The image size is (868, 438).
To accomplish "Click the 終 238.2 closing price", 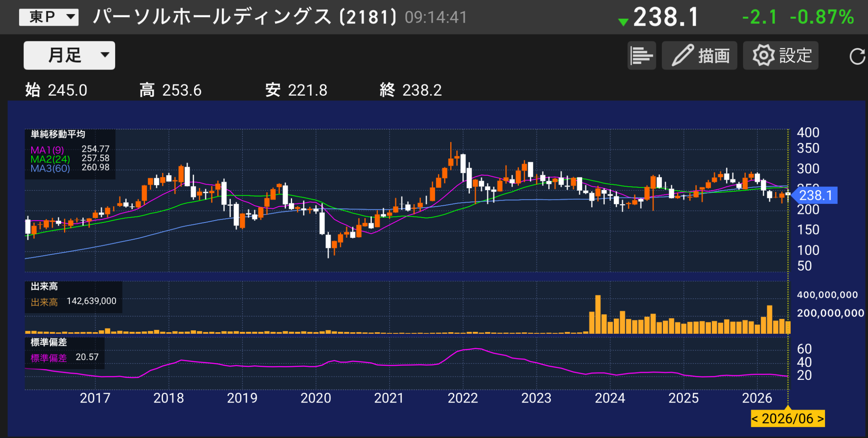I will click(410, 90).
